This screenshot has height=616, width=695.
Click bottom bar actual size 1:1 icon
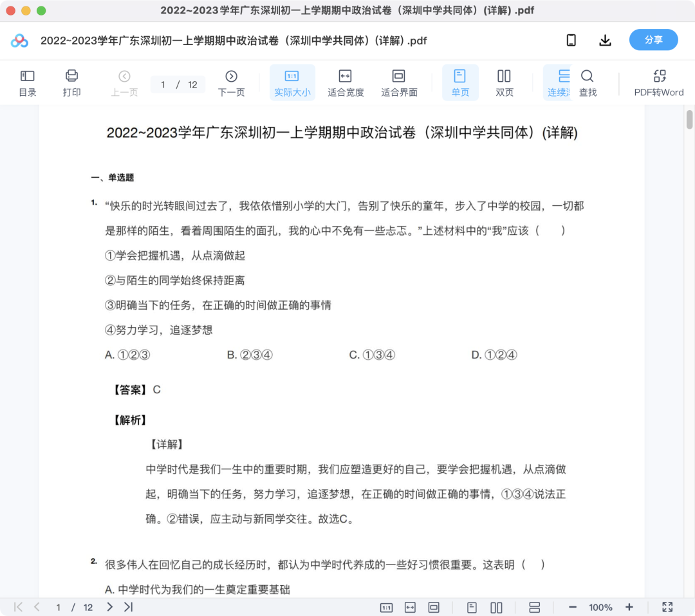[387, 608]
